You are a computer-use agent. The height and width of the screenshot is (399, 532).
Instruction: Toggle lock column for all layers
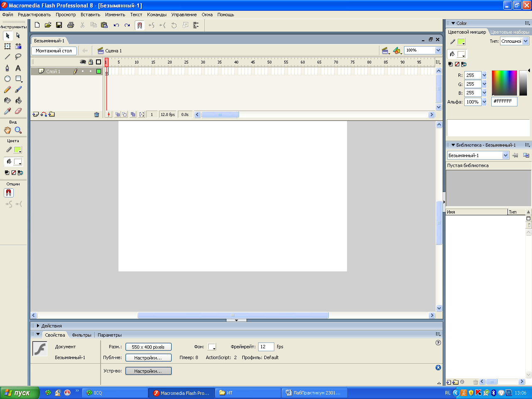[x=91, y=62]
